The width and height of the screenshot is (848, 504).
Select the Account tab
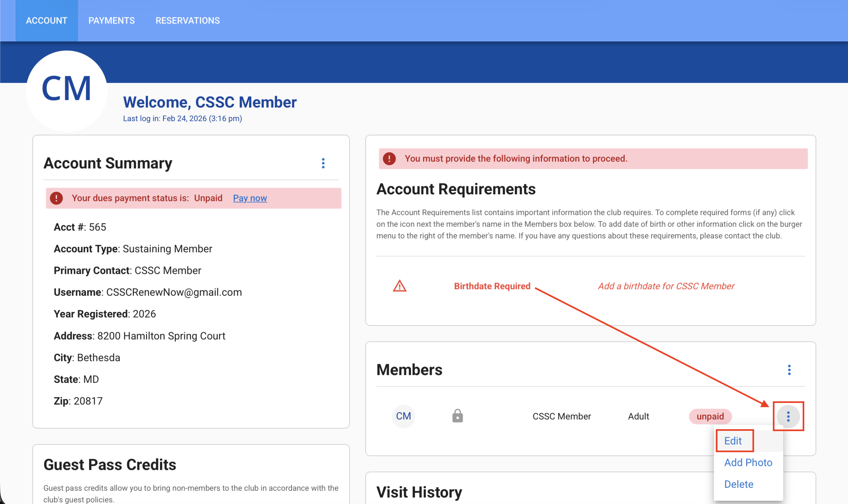(x=47, y=21)
